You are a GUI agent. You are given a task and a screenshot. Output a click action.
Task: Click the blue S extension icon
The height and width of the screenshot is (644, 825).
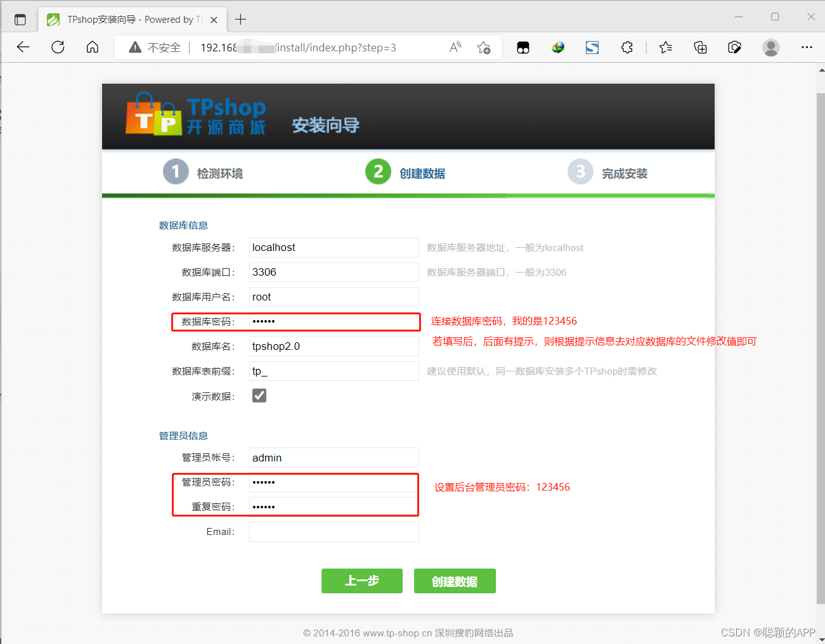[x=592, y=47]
